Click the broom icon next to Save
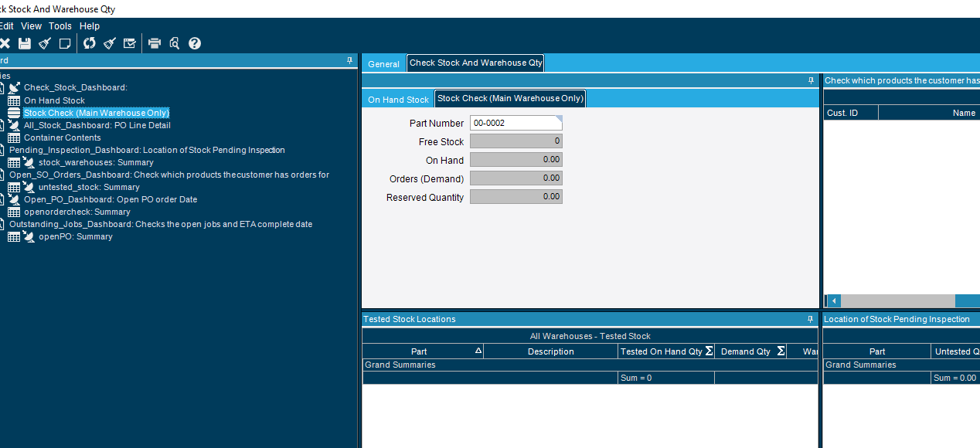 tap(45, 43)
